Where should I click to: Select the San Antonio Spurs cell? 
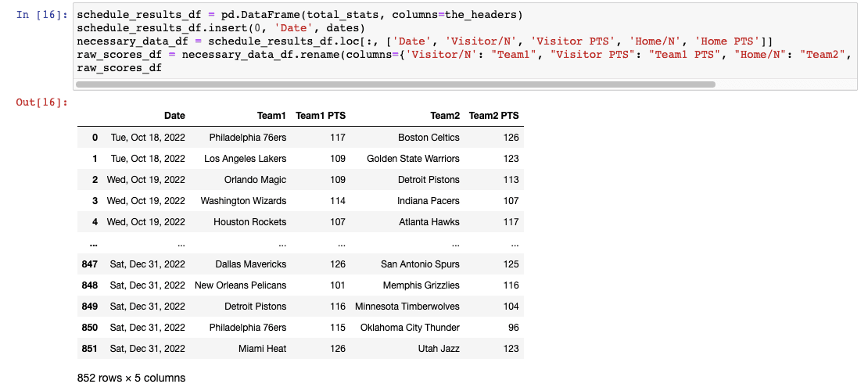coord(420,264)
